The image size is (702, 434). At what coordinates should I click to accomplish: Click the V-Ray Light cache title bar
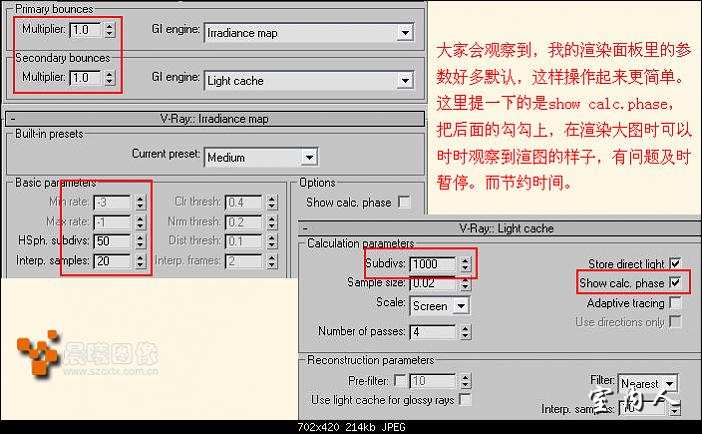(500, 228)
